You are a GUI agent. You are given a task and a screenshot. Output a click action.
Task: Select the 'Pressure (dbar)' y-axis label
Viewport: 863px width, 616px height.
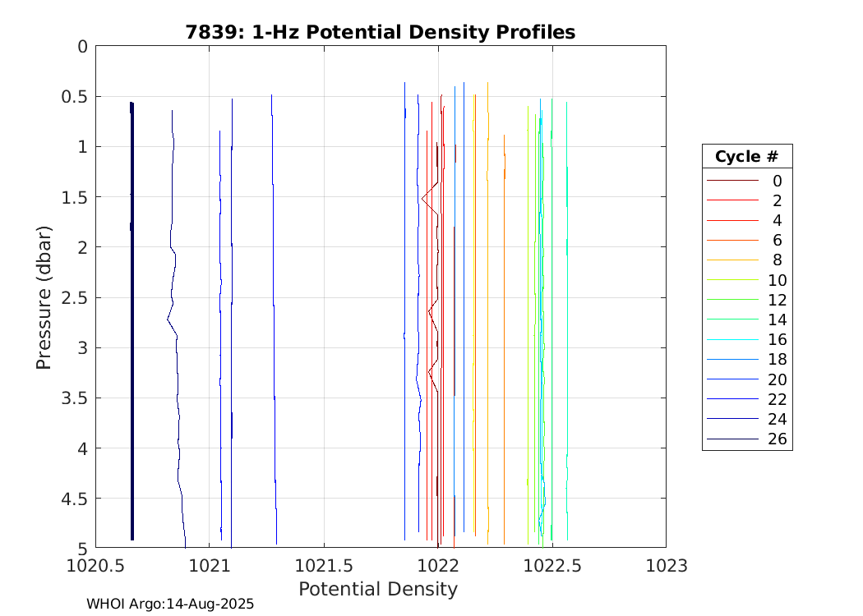(x=44, y=297)
